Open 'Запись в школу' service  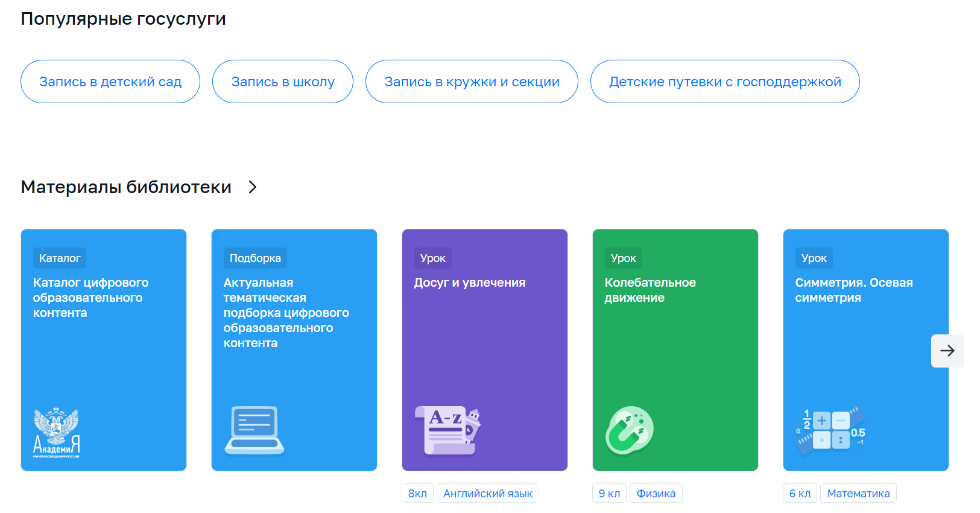click(283, 81)
